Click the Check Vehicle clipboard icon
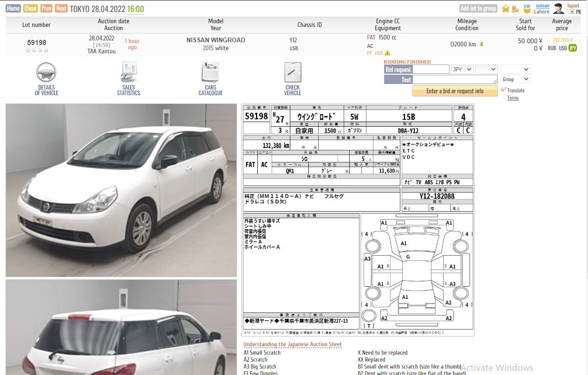The image size is (588, 375). pyautogui.click(x=293, y=73)
